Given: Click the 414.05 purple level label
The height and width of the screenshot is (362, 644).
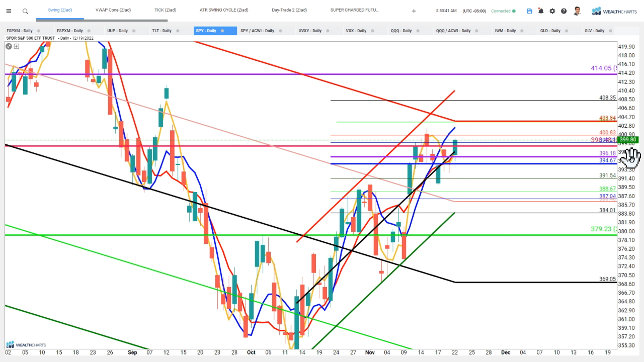Looking at the screenshot, I should pos(604,68).
